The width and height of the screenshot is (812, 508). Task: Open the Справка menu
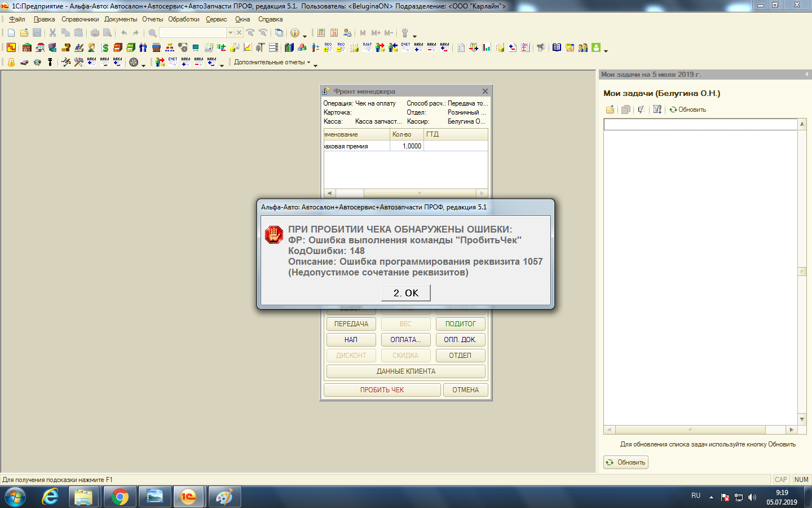270,19
